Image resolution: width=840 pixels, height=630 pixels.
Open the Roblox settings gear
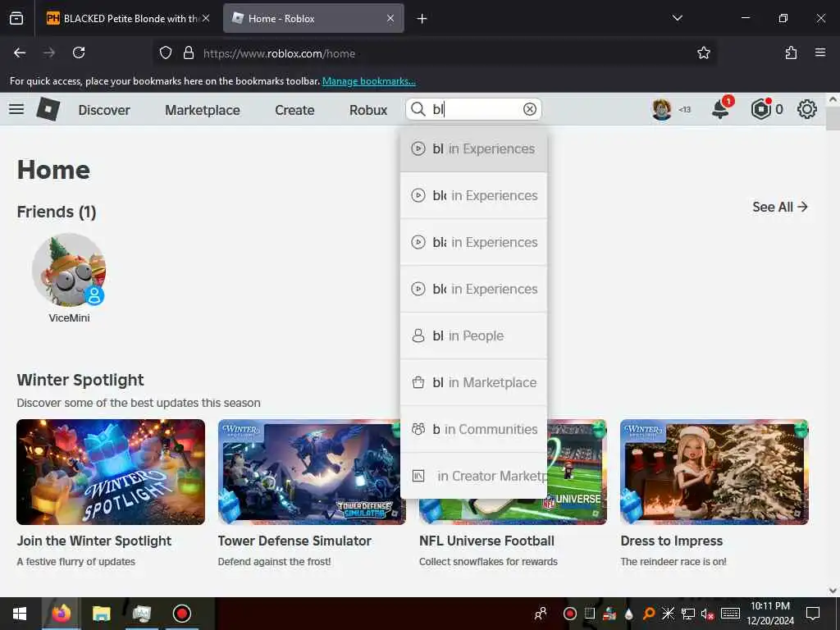[807, 109]
